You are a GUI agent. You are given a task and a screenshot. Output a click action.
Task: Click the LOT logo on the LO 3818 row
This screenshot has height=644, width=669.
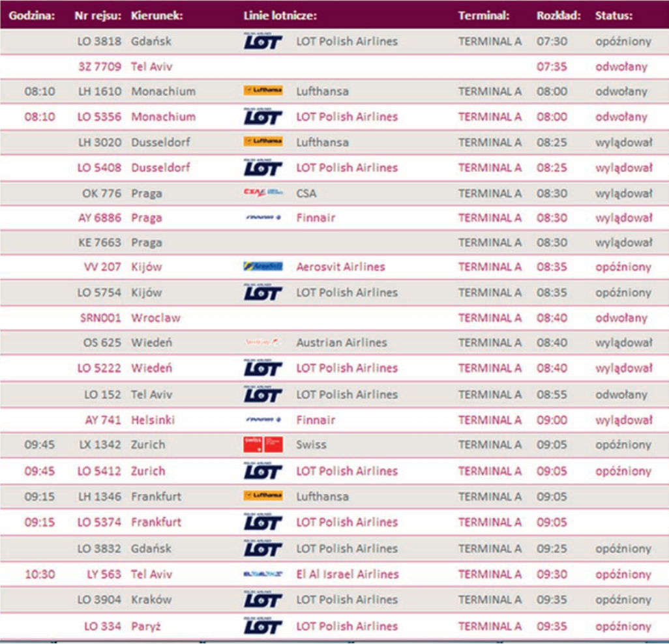(x=263, y=42)
